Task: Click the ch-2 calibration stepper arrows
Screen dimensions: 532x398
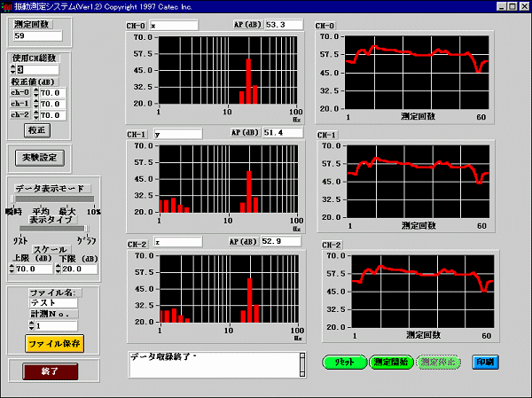Action: coord(36,115)
